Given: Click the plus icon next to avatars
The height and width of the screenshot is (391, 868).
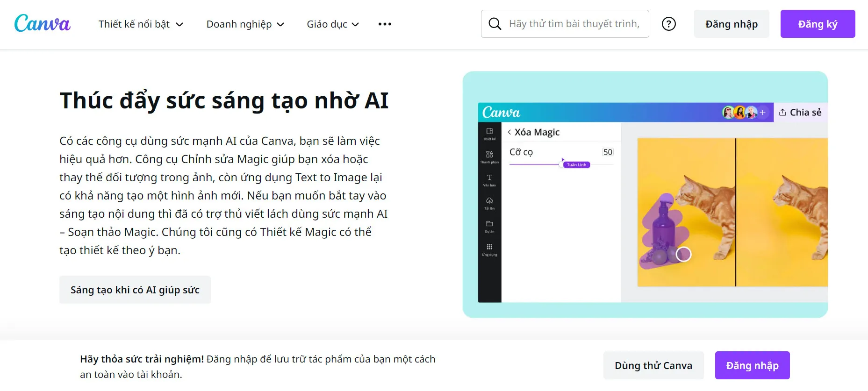Looking at the screenshot, I should pos(762,112).
